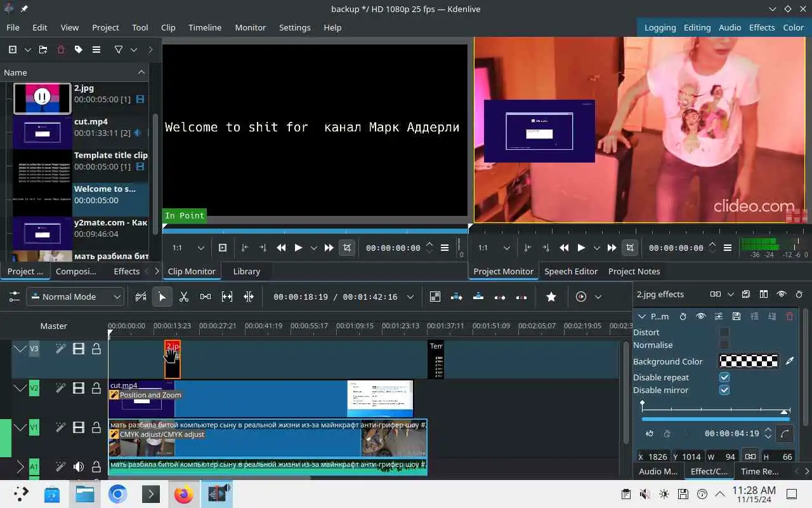Open the tag icon in project bin
This screenshot has width=812, height=508.
tap(79, 50)
